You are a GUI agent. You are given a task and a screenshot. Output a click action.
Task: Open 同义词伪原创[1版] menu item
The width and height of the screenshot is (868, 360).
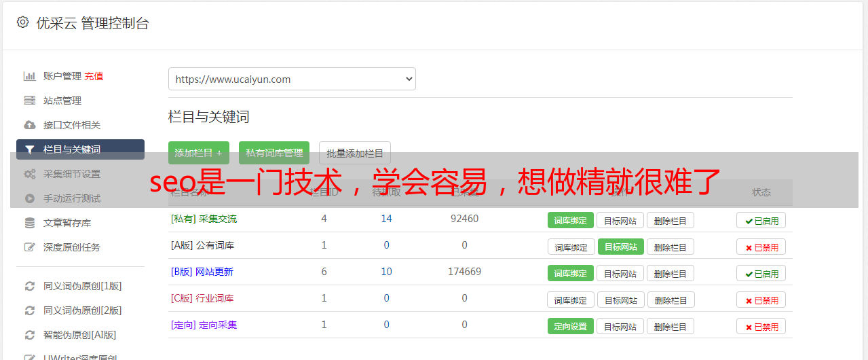[83, 286]
